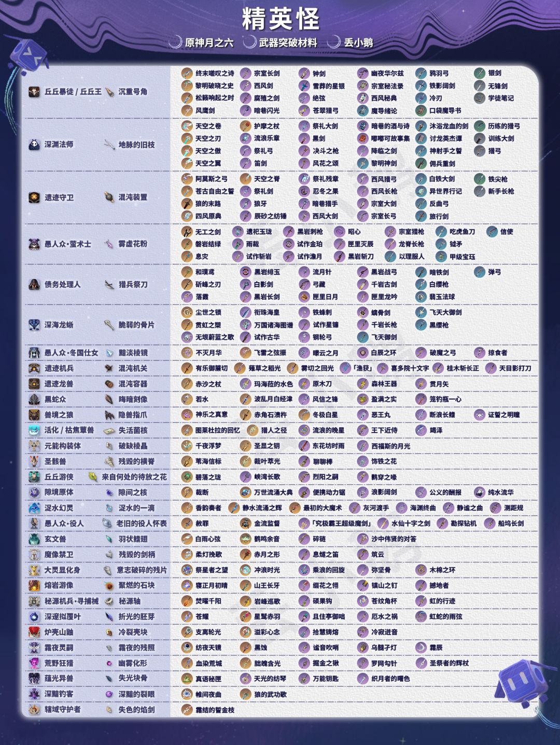The width and height of the screenshot is (560, 745).
Task: Select the 脆弱的骨片 material icon
Action: coord(109,325)
